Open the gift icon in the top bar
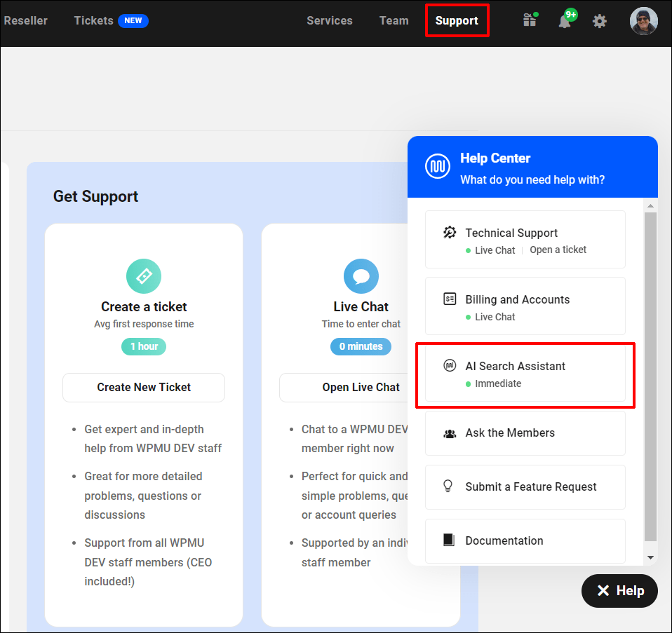This screenshot has height=633, width=672. (x=530, y=20)
